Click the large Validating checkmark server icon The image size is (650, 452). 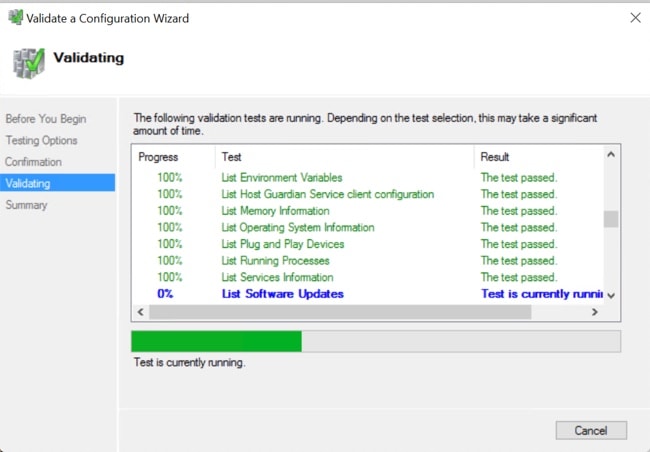click(x=29, y=63)
